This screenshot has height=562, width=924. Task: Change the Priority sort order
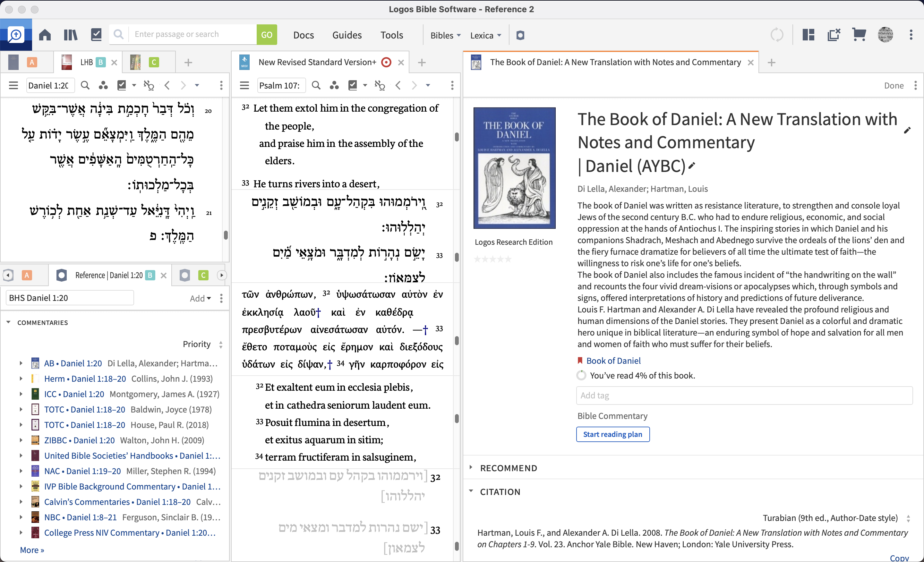[202, 344]
